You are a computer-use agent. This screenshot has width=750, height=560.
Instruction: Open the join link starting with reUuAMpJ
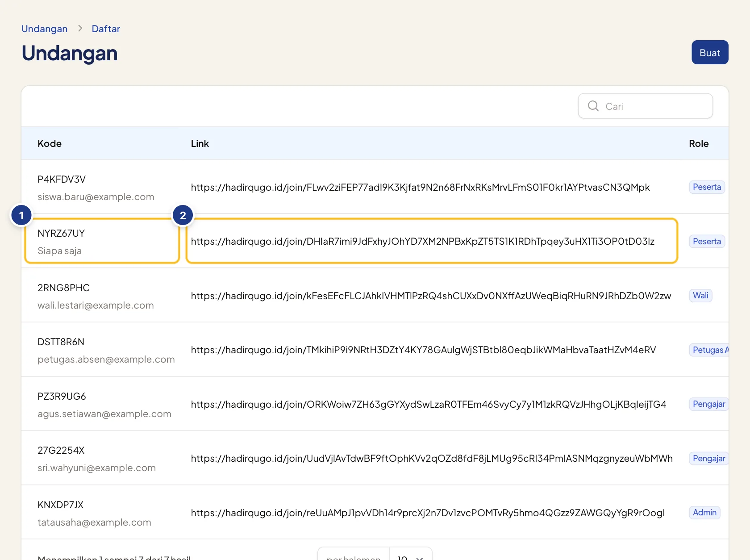(428, 513)
